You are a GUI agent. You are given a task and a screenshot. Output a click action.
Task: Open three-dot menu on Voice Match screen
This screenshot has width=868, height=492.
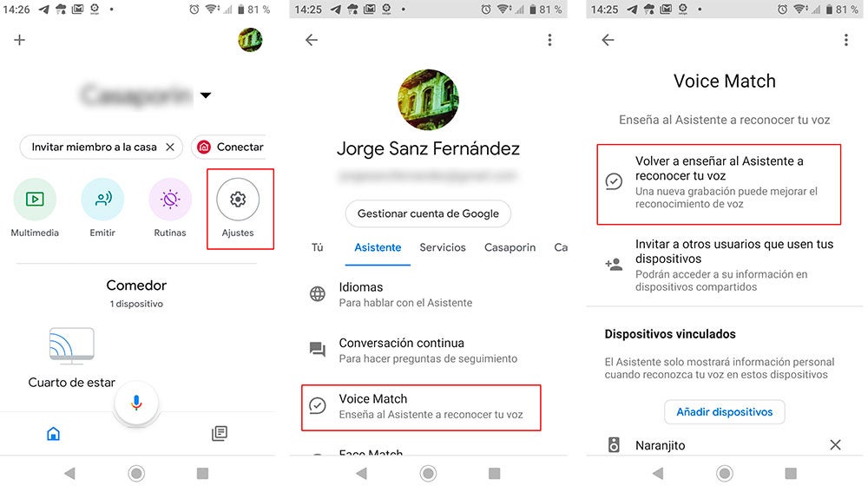tap(845, 40)
